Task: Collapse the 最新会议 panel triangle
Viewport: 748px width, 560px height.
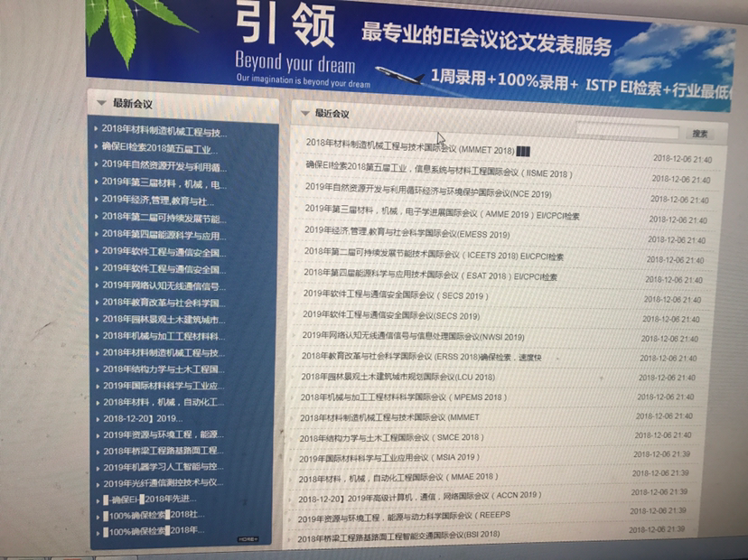Action: tap(100, 103)
